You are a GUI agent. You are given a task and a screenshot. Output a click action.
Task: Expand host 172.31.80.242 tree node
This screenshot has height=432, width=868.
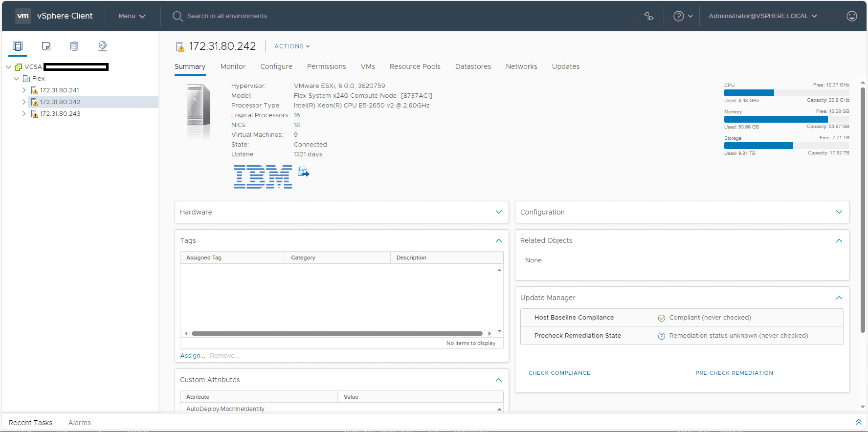coord(24,102)
